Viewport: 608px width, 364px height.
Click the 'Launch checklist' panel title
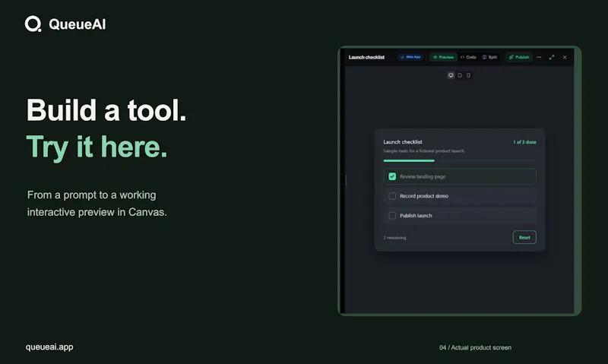click(x=366, y=57)
